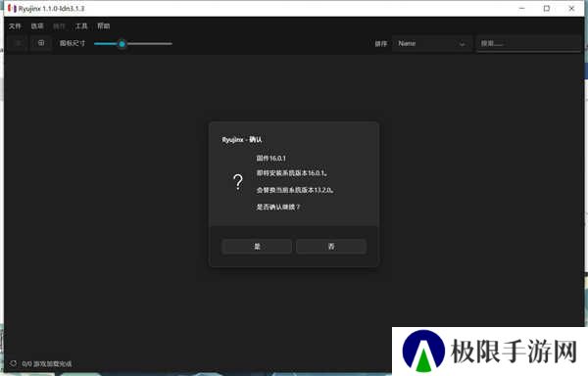Open the 帮助 (Help) menu
588x376 pixels.
tap(103, 26)
